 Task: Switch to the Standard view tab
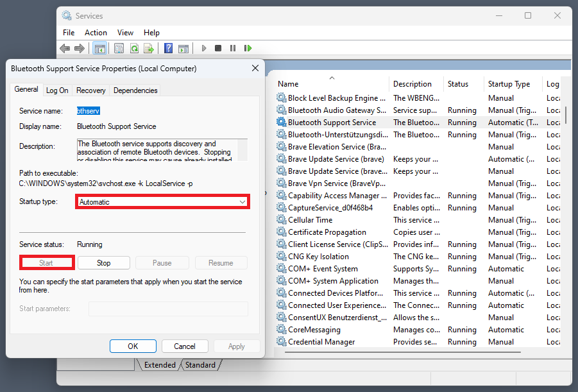[200, 364]
